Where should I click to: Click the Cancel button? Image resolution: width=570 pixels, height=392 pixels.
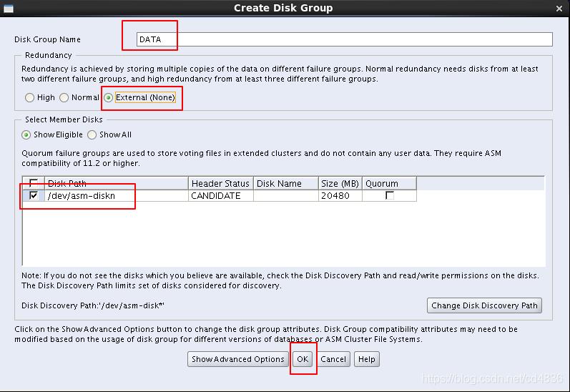pos(333,359)
